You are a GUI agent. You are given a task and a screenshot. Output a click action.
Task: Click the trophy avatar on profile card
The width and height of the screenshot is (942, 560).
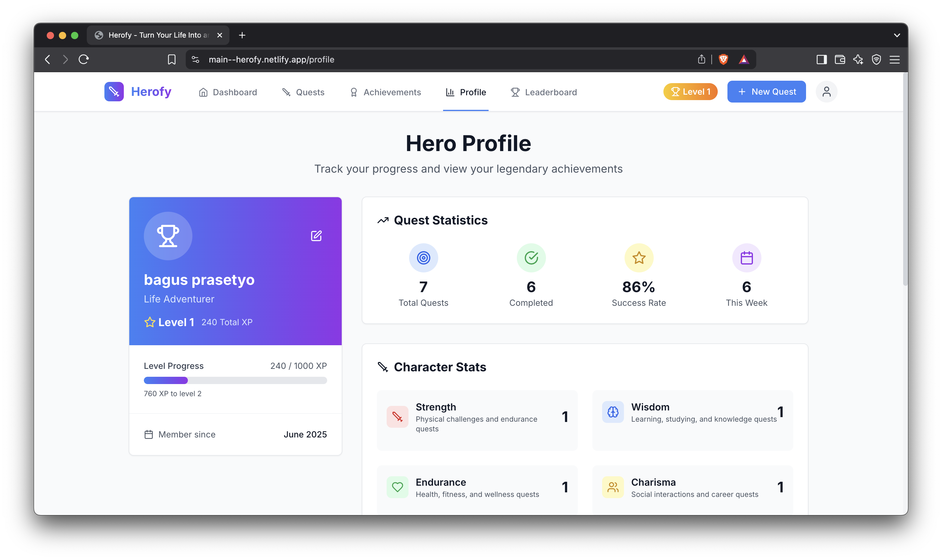pos(168,236)
